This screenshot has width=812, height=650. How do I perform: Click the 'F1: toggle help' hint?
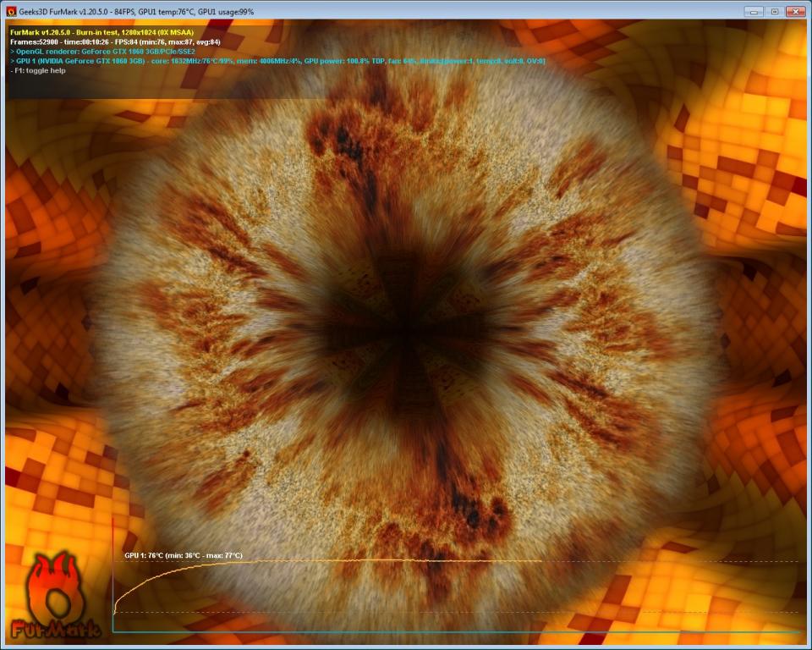click(x=38, y=70)
